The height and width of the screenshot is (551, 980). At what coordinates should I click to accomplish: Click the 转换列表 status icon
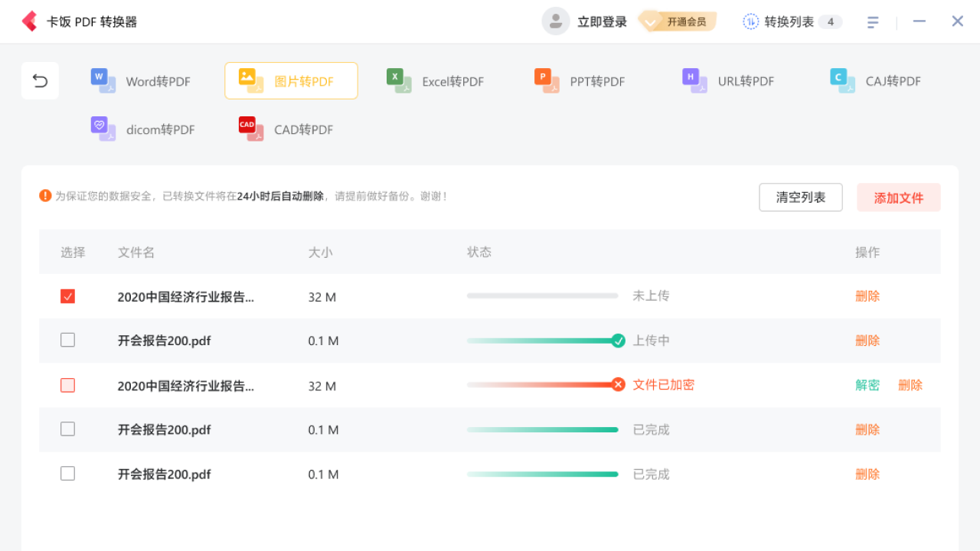750,21
